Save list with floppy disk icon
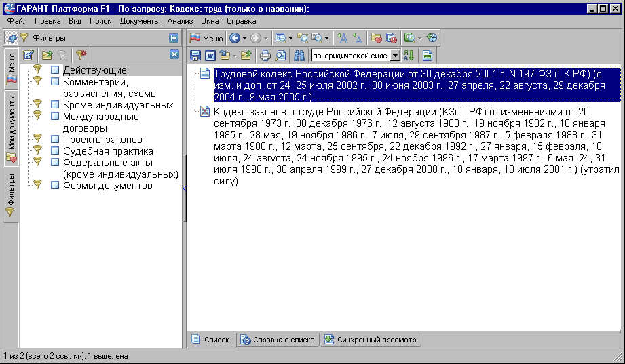The width and height of the screenshot is (625, 364). (195, 56)
